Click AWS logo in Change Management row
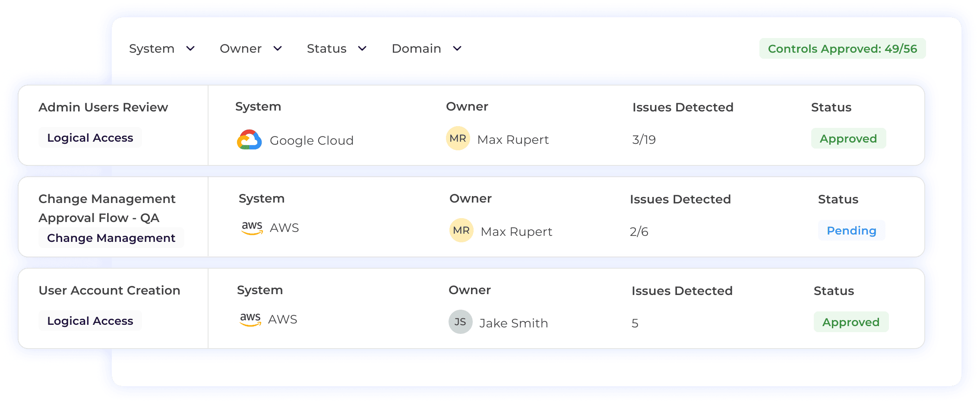Screen dimensions: 980x406 [252, 228]
